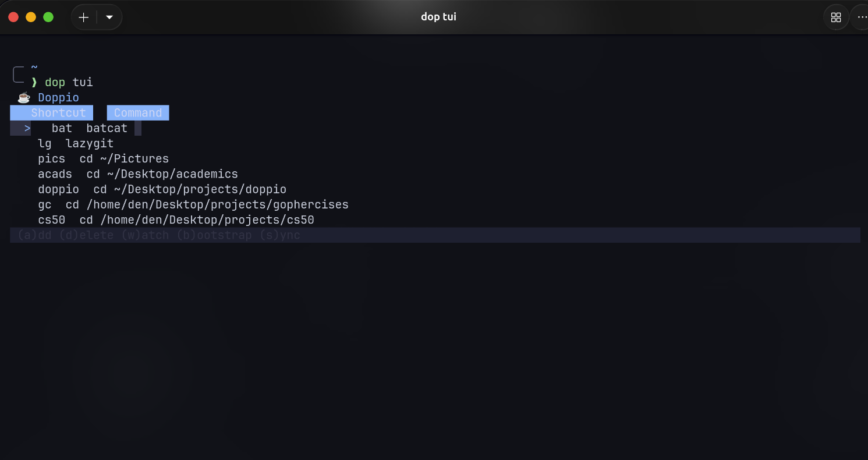Viewport: 868px width, 460px height.
Task: Select the bat batcat row
Action: (76, 128)
